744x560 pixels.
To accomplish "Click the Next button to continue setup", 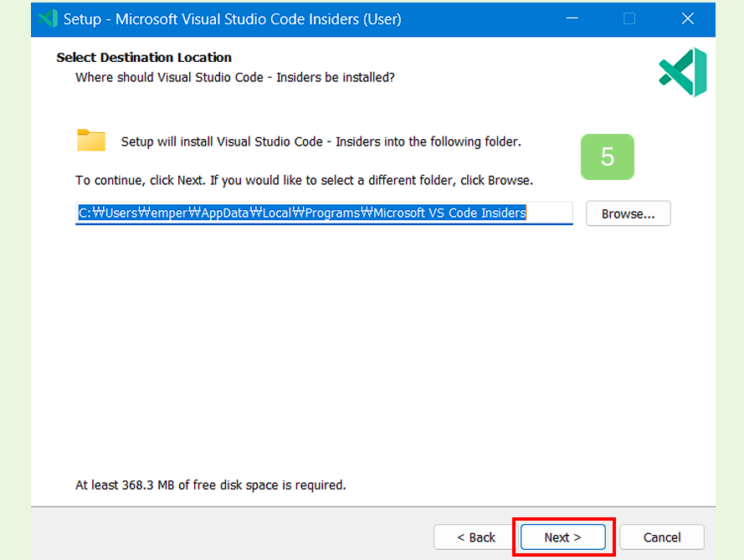I will point(562,537).
